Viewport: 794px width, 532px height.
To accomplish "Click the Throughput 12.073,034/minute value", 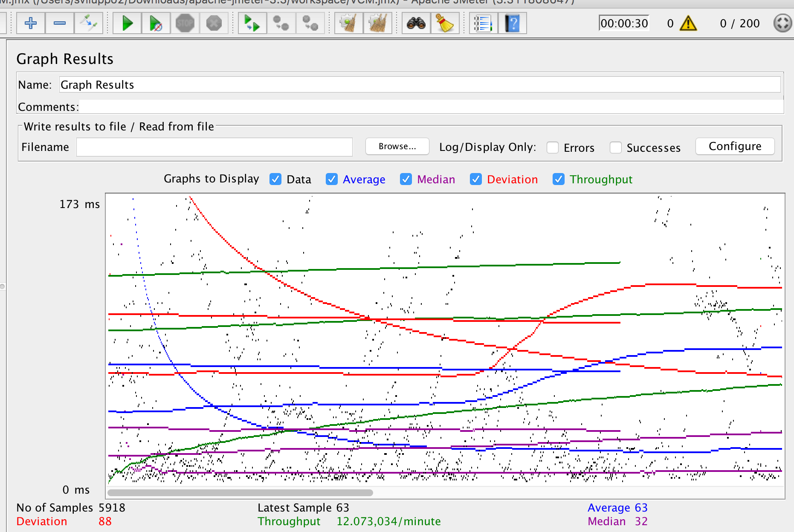I will click(389, 521).
